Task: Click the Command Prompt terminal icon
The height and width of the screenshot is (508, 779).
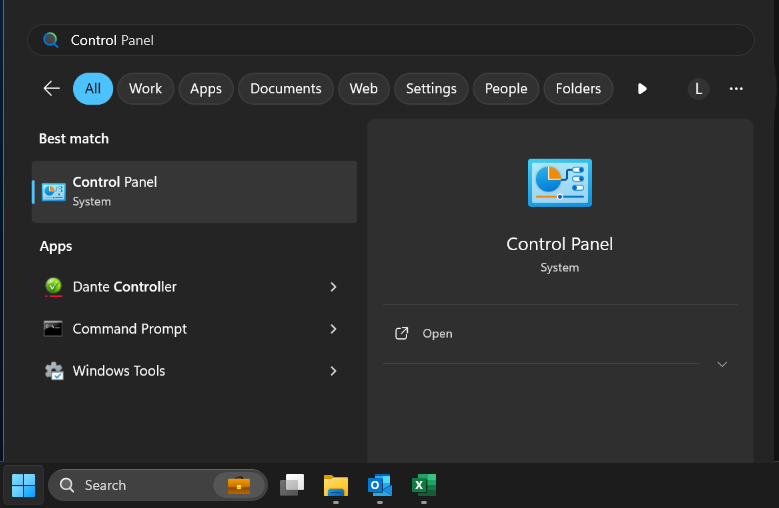Action: click(x=53, y=329)
